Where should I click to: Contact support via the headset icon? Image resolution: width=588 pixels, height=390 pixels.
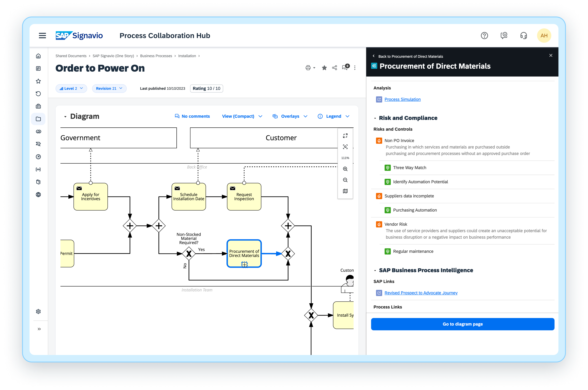pyautogui.click(x=523, y=36)
